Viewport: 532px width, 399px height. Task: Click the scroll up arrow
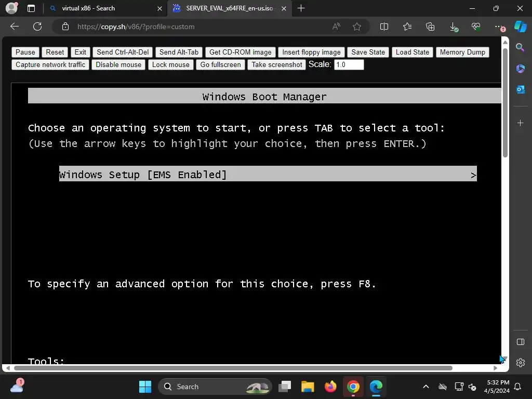click(505, 42)
